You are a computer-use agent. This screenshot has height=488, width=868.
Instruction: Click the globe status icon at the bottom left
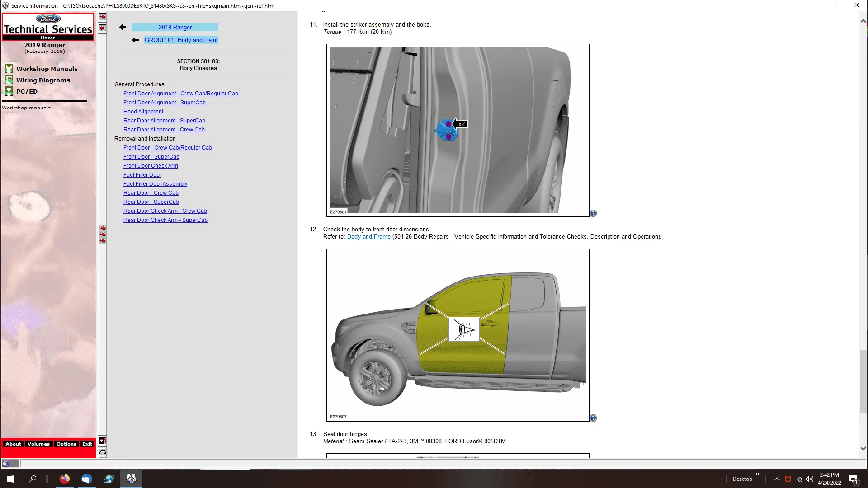pyautogui.click(x=6, y=464)
